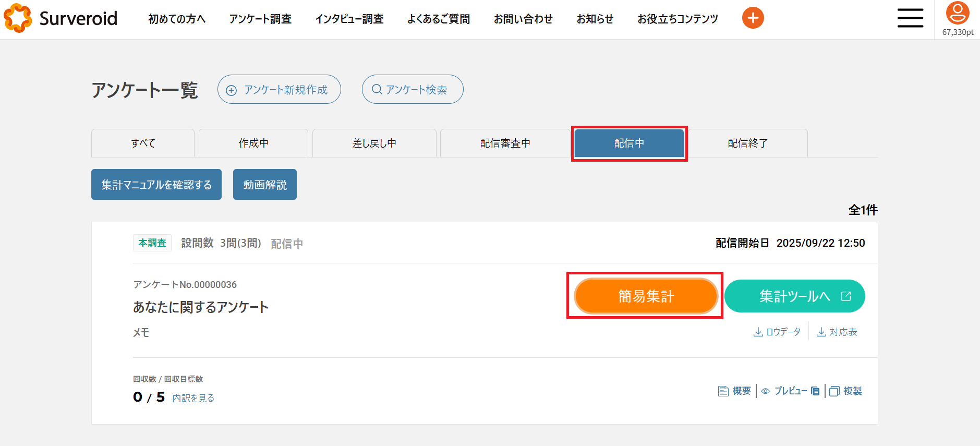980x446 pixels.
Task: Open よくあるご質問 menu item
Action: tap(438, 19)
